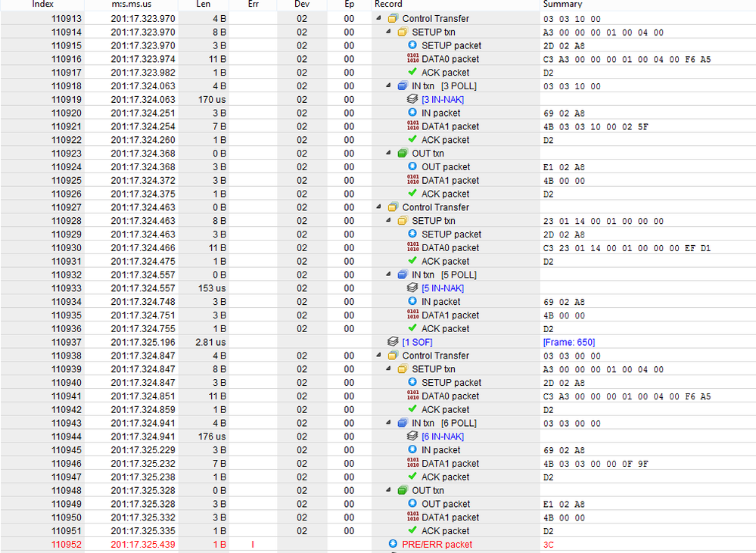Image resolution: width=756 pixels, height=553 pixels.
Task: Collapse IN txn [3 POLL] row
Action: click(x=388, y=85)
